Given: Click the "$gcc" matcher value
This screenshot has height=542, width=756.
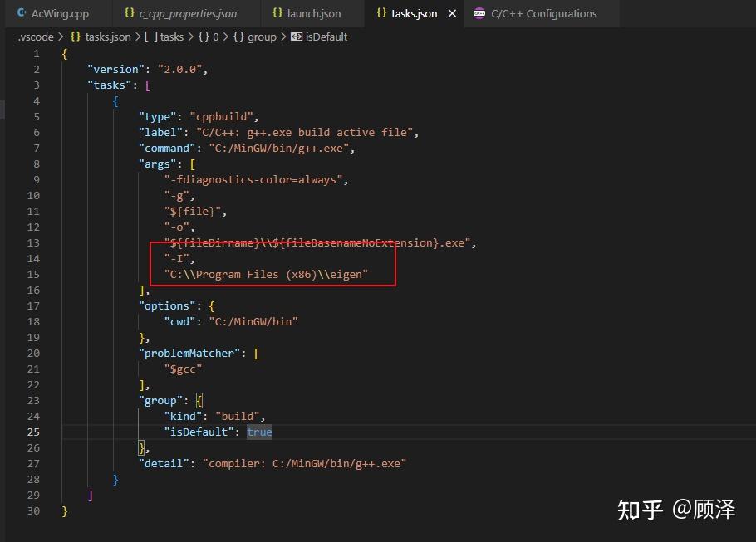Looking at the screenshot, I should [183, 369].
